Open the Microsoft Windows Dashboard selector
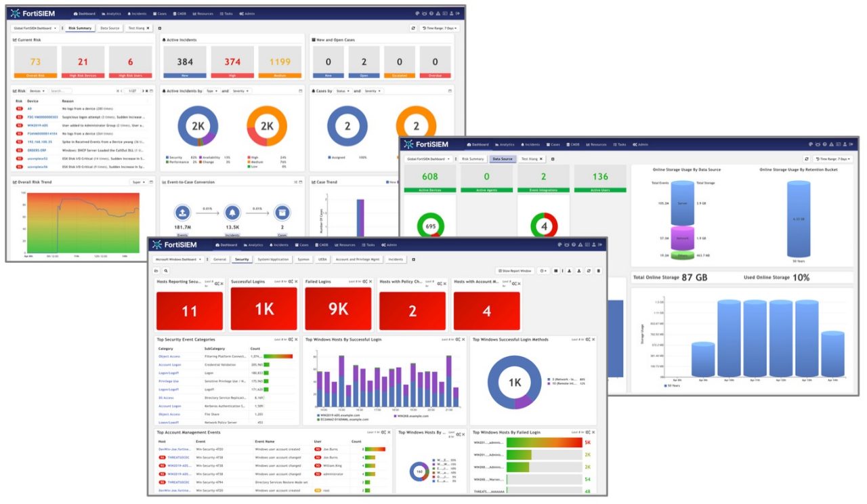The width and height of the screenshot is (867, 504). pyautogui.click(x=176, y=259)
